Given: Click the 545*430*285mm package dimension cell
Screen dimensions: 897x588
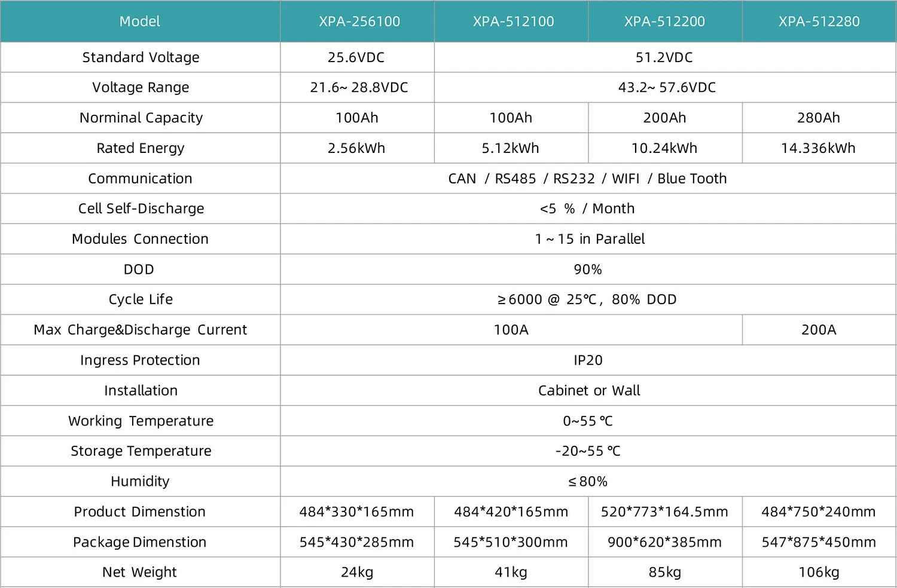Looking at the screenshot, I should coord(356,543).
